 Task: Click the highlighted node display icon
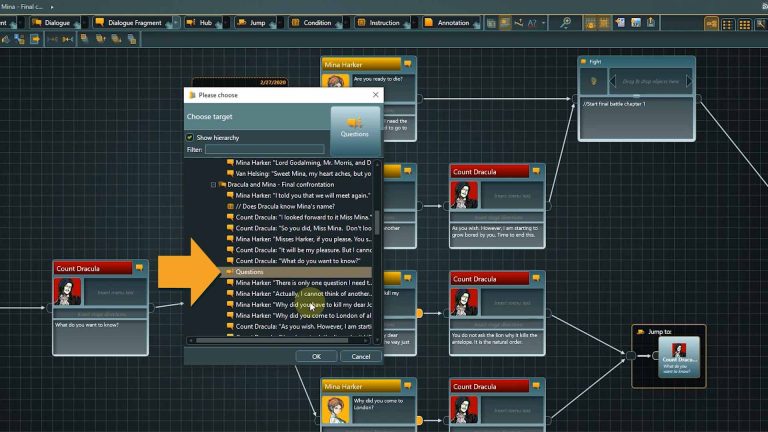click(x=505, y=23)
